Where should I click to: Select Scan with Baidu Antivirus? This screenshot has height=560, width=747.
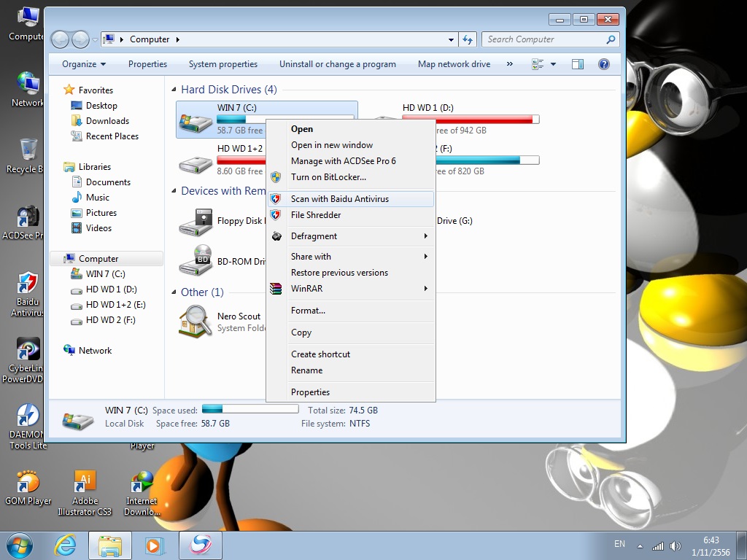[x=351, y=199]
